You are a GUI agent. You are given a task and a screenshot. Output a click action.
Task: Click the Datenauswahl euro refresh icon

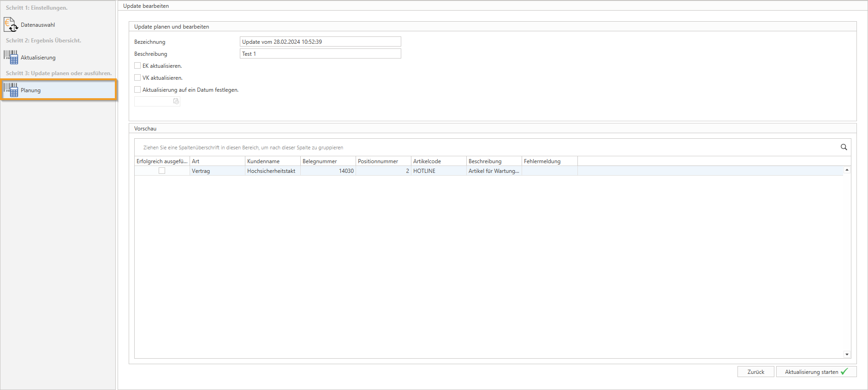[x=11, y=24]
